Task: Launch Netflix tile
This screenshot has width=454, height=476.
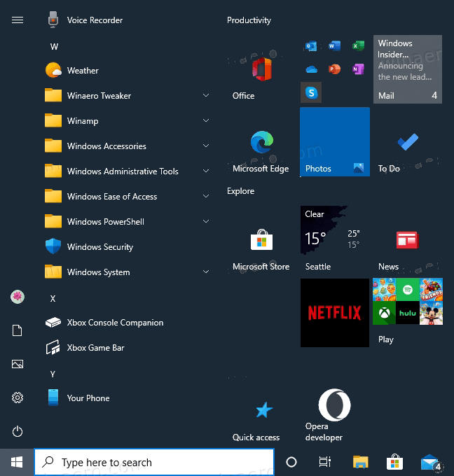Action: 335,313
